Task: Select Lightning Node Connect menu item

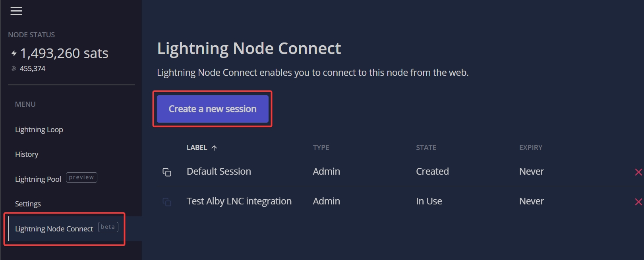Action: [54, 229]
